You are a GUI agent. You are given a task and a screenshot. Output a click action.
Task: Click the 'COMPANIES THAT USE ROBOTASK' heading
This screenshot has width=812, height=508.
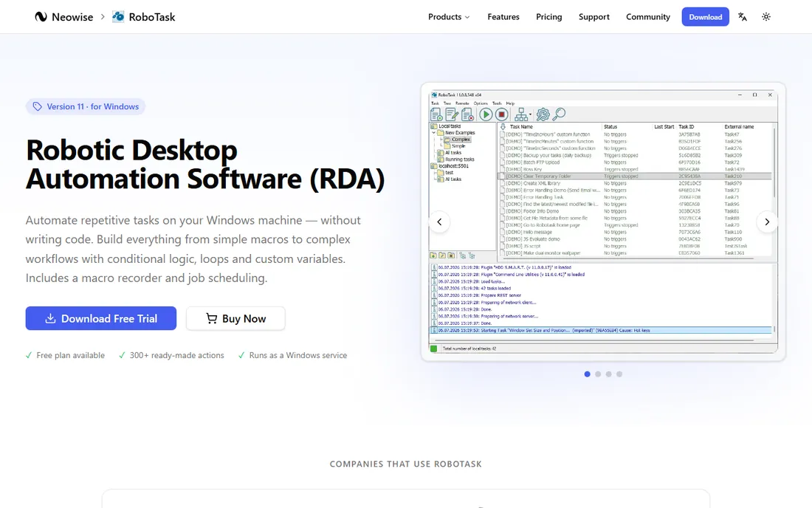click(406, 464)
